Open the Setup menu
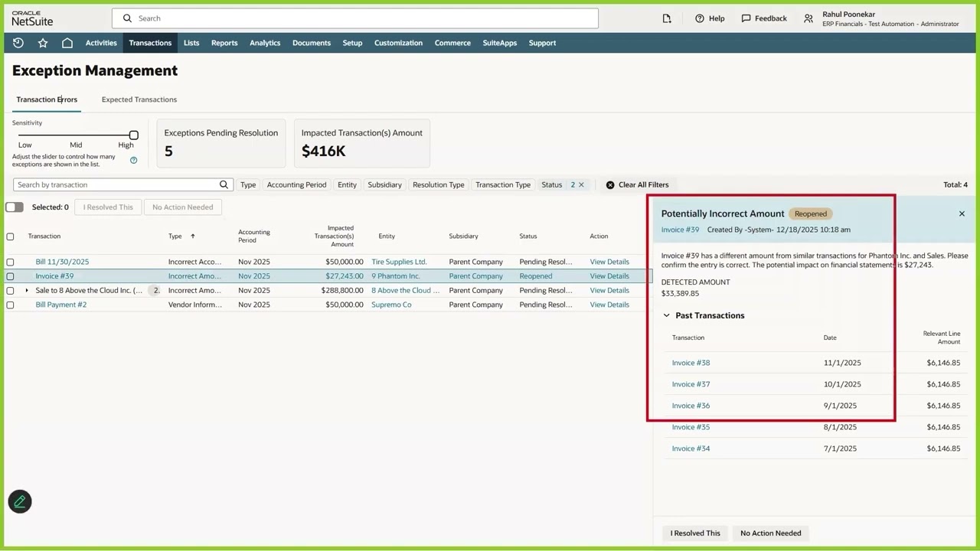This screenshot has width=980, height=551. 352,43
